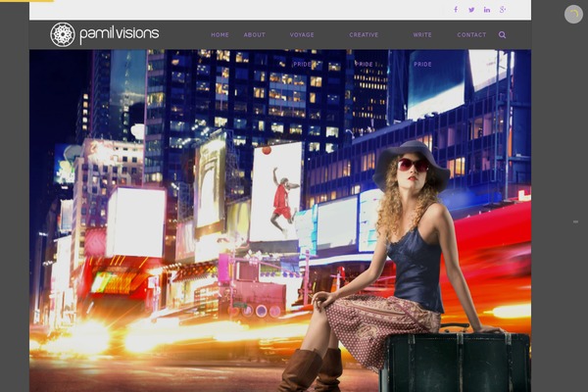Open the LinkedIn social icon
This screenshot has height=392, width=588.
487,10
